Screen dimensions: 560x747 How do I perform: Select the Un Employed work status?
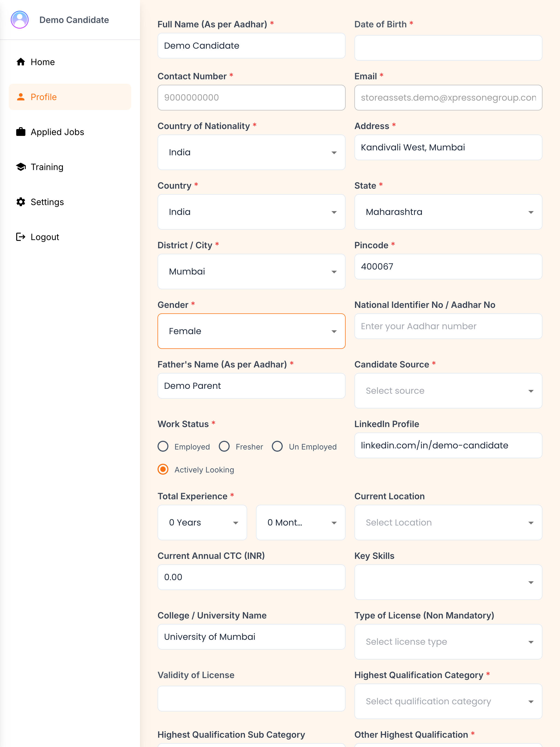point(277,447)
